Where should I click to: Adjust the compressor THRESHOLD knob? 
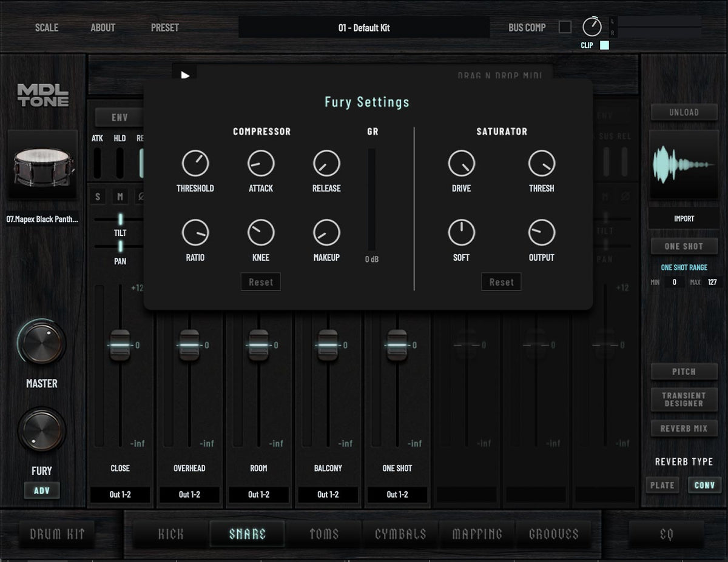[195, 164]
